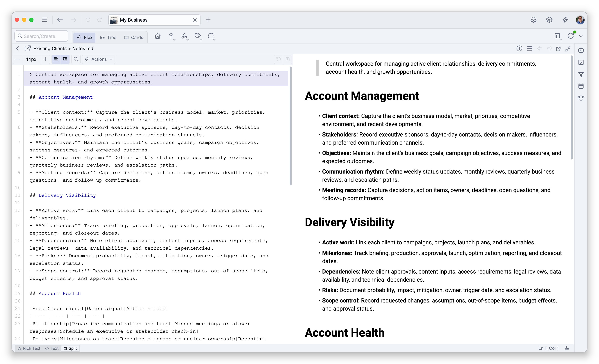This screenshot has width=599, height=364.
Task: Open settings gear icon
Action: pyautogui.click(x=533, y=20)
